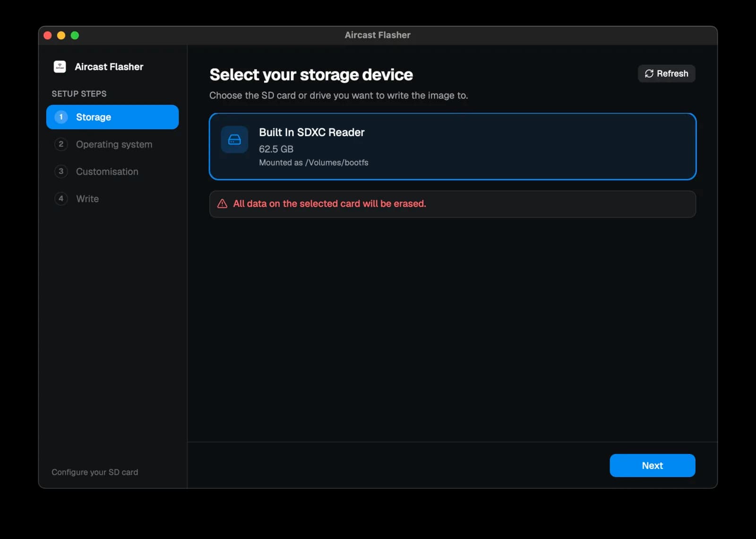The width and height of the screenshot is (756, 539).
Task: Click the erase warning triangle icon
Action: 222,204
